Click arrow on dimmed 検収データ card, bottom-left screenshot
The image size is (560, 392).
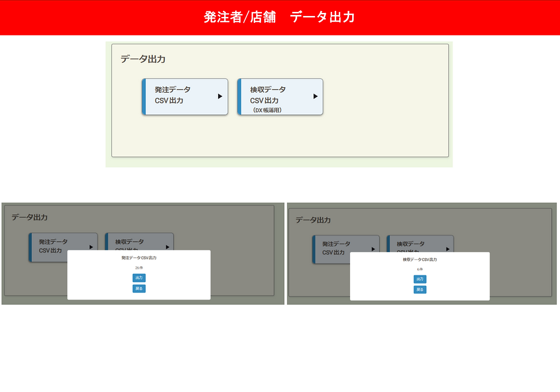click(168, 247)
